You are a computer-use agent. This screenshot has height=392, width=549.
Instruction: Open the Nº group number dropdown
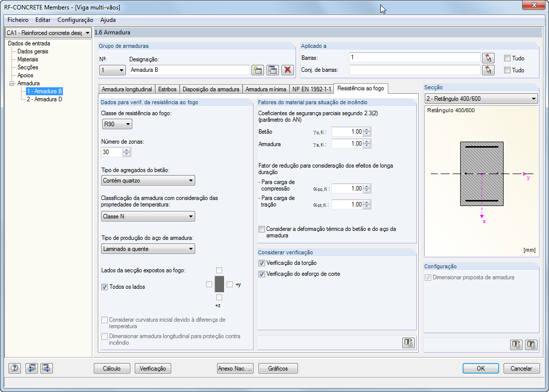click(x=112, y=70)
